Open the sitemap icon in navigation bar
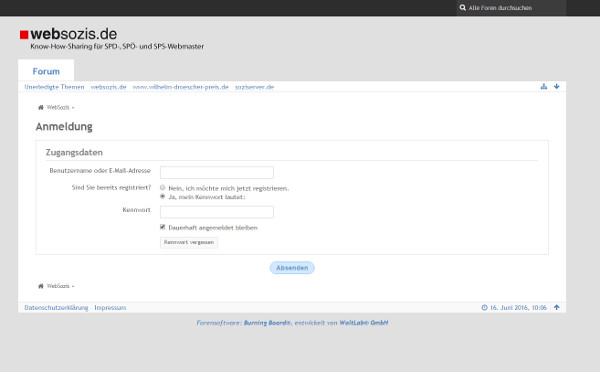This screenshot has width=600, height=372. [x=544, y=86]
